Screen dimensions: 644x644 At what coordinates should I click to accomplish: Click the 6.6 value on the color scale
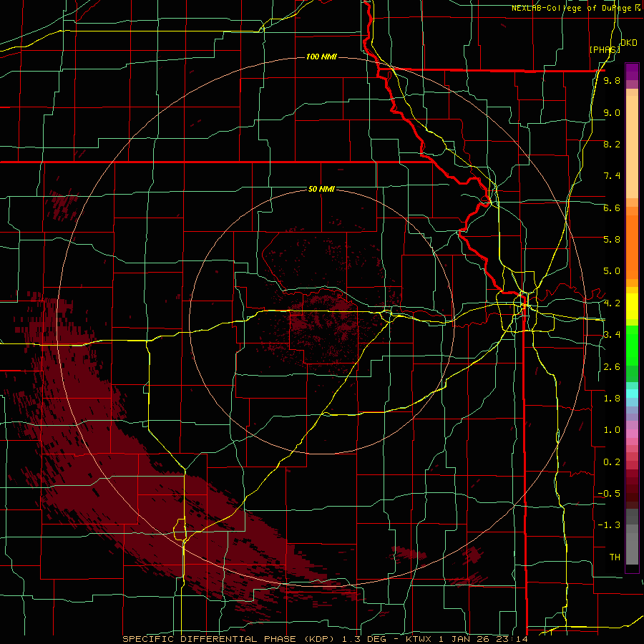click(x=612, y=208)
